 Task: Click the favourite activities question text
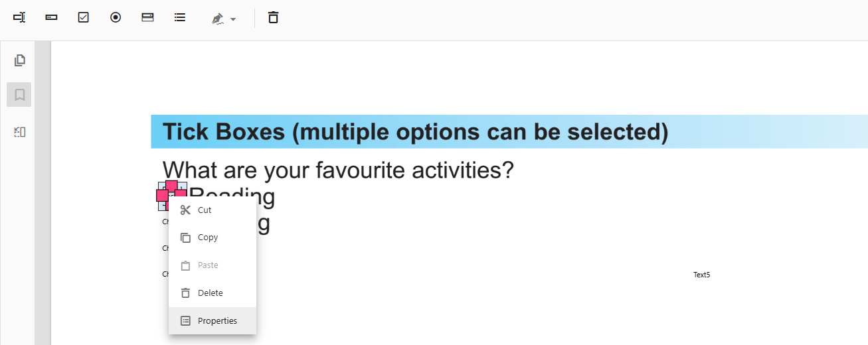[x=338, y=171]
